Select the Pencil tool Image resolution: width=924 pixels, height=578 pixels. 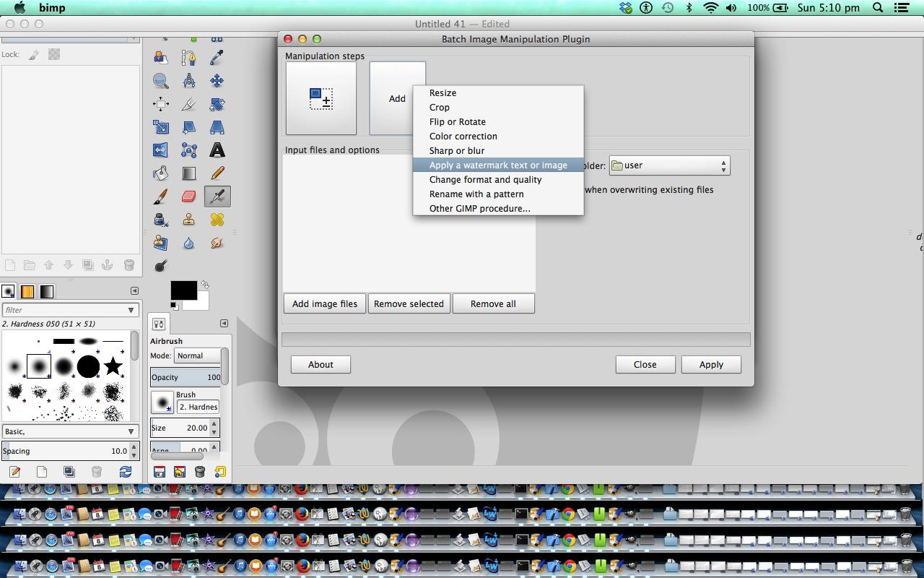(x=217, y=173)
